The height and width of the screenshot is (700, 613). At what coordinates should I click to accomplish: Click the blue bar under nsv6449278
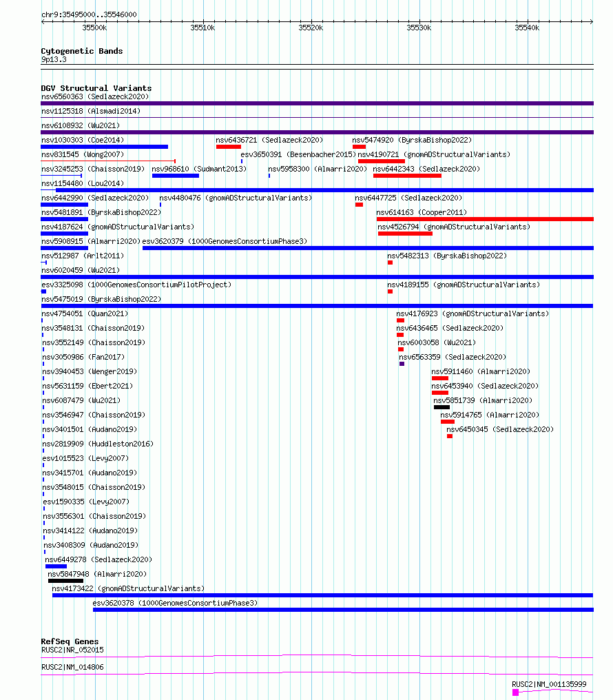56,566
